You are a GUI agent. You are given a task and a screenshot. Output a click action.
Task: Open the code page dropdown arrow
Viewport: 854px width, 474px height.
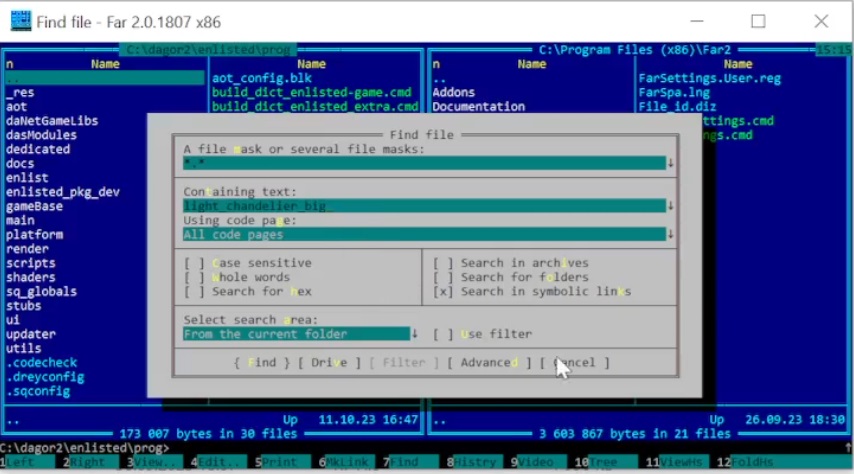(x=671, y=234)
